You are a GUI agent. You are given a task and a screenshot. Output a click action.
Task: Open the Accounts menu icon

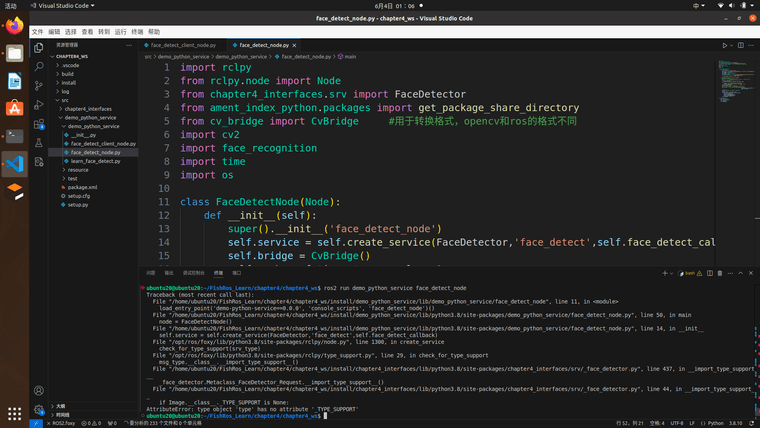pos(39,390)
